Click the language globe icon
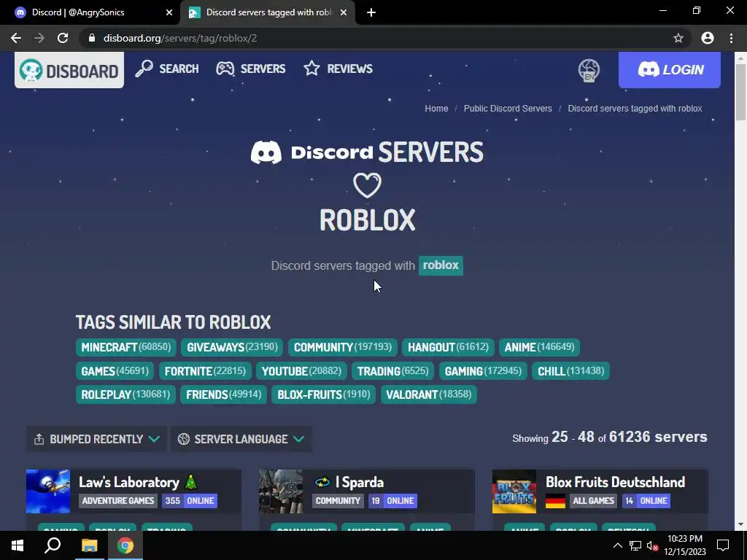Screen dimensions: 747x560 tap(589, 70)
